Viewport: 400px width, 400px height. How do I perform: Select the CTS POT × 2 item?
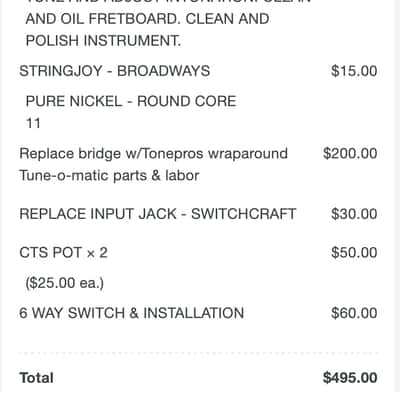[x=63, y=253]
